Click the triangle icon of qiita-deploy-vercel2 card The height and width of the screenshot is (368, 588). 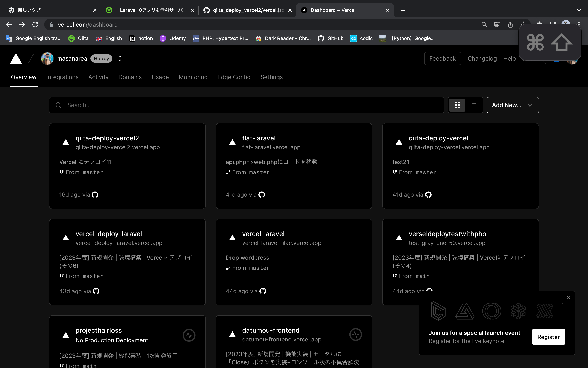click(66, 142)
